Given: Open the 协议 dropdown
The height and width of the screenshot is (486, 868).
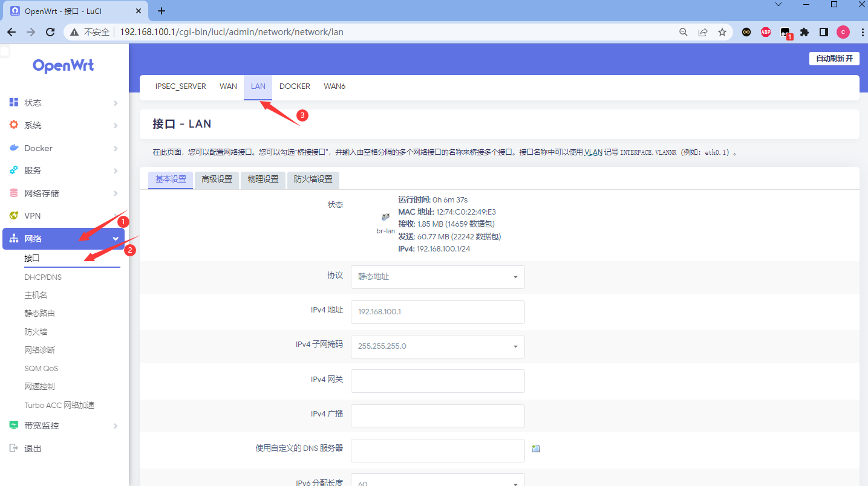Looking at the screenshot, I should click(x=438, y=277).
